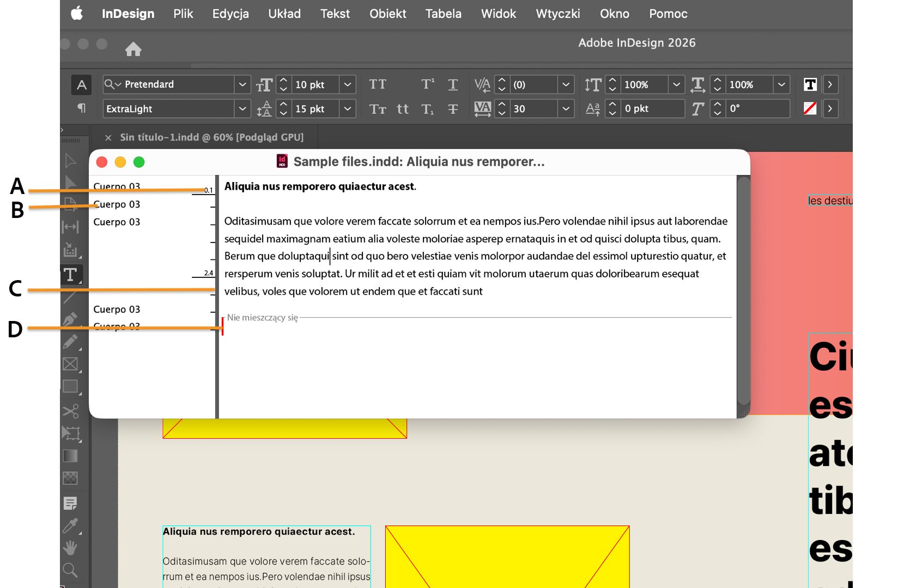Open the 10 pkt font size dropdown
This screenshot has width=910, height=588.
click(x=348, y=84)
